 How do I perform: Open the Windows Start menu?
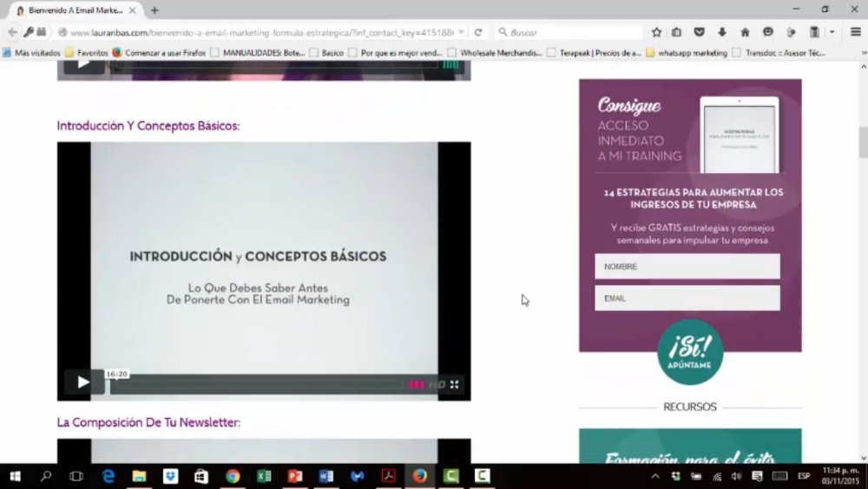15,476
